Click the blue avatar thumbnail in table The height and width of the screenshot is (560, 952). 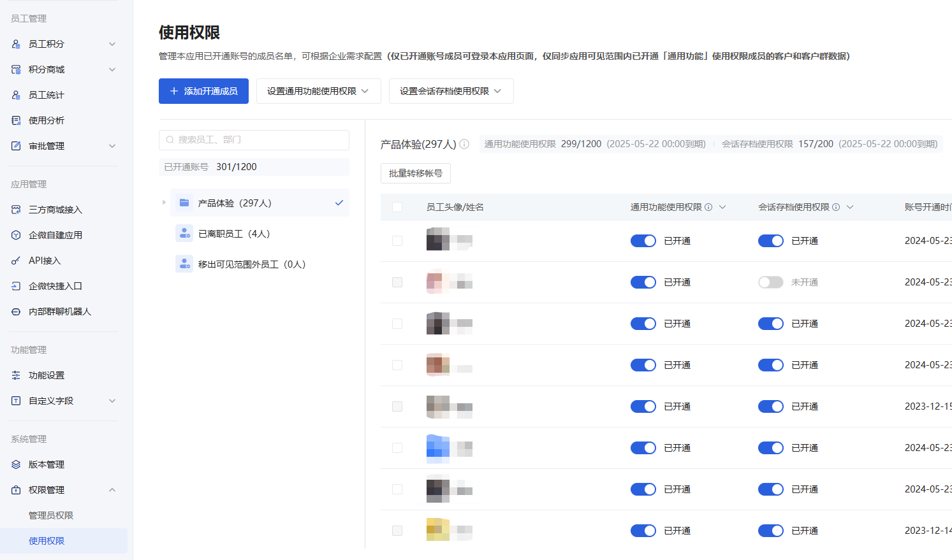click(x=438, y=448)
